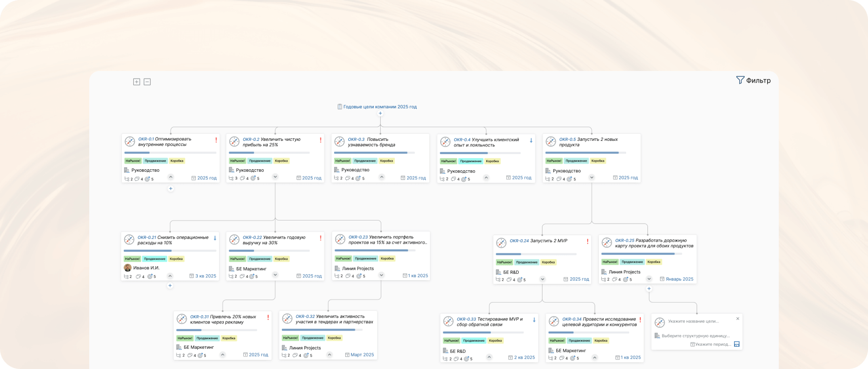
Task: Open the Годовые цели компании 2025 год link
Action: 380,107
